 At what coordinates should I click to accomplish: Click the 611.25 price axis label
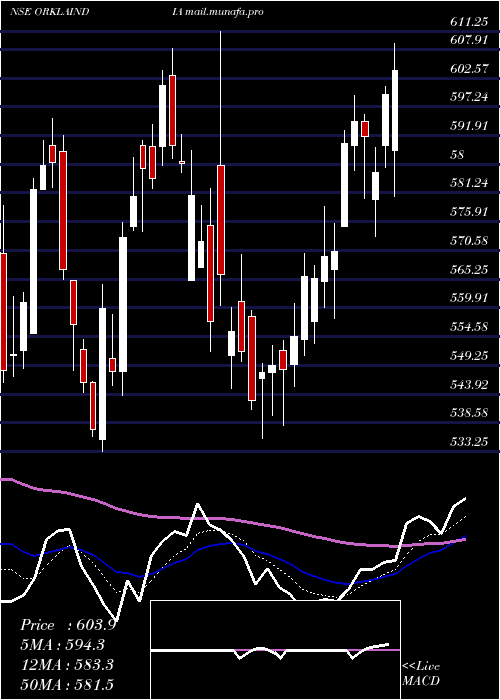click(470, 21)
